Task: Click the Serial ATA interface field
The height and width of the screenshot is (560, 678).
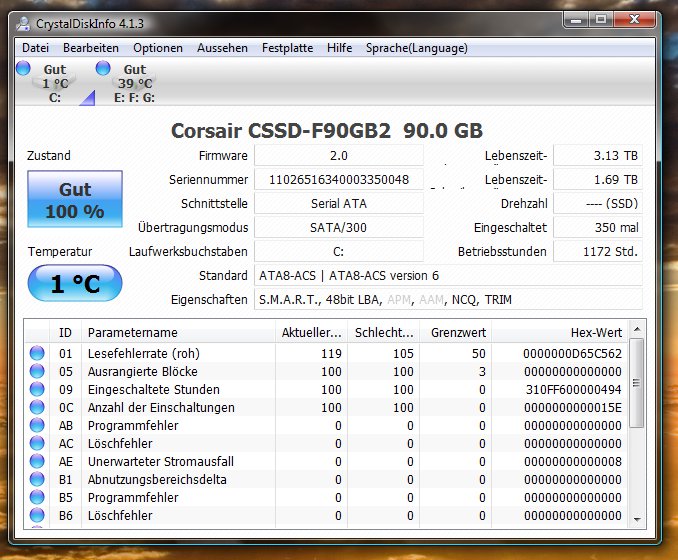Action: tap(339, 203)
